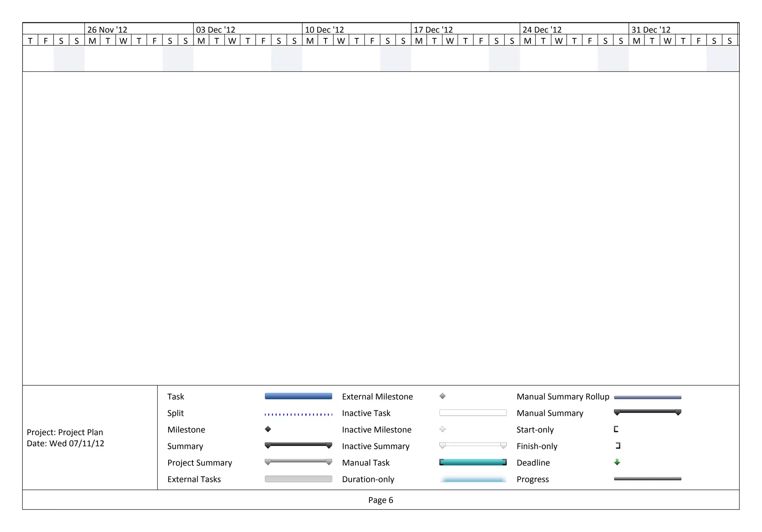Click the green Deadline arrow icon
Image resolution: width=762 pixels, height=532 pixels.
coord(617,462)
